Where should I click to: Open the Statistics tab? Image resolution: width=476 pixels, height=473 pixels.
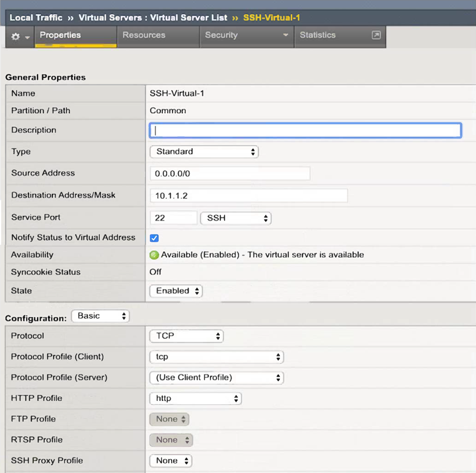pos(318,35)
